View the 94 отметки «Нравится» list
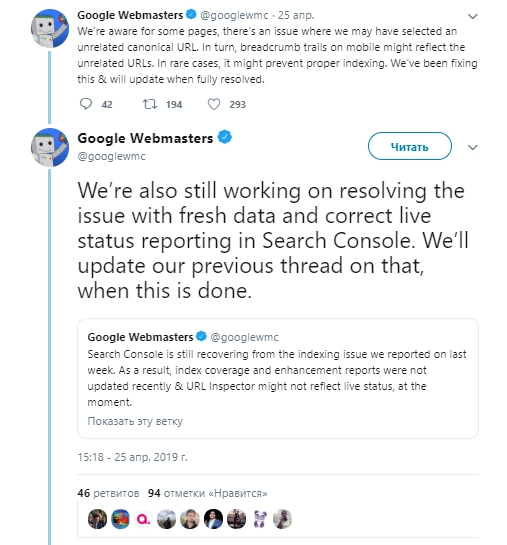The width and height of the screenshot is (507, 545). 207,493
